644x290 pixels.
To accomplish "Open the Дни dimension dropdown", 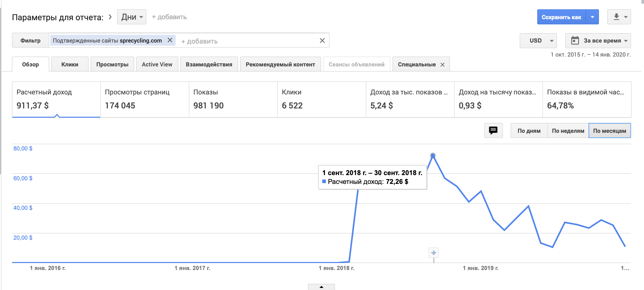I will coord(132,17).
